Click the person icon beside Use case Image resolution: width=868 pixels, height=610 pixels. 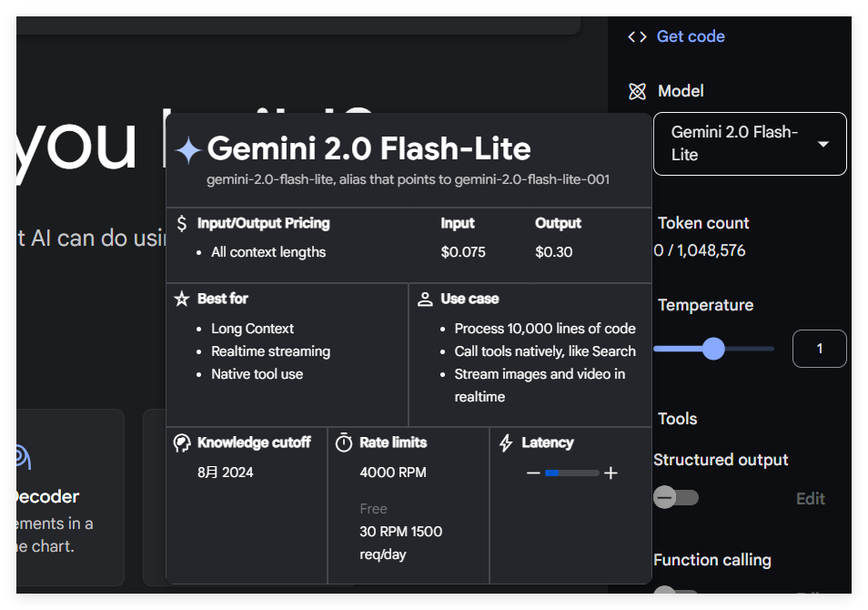point(424,298)
